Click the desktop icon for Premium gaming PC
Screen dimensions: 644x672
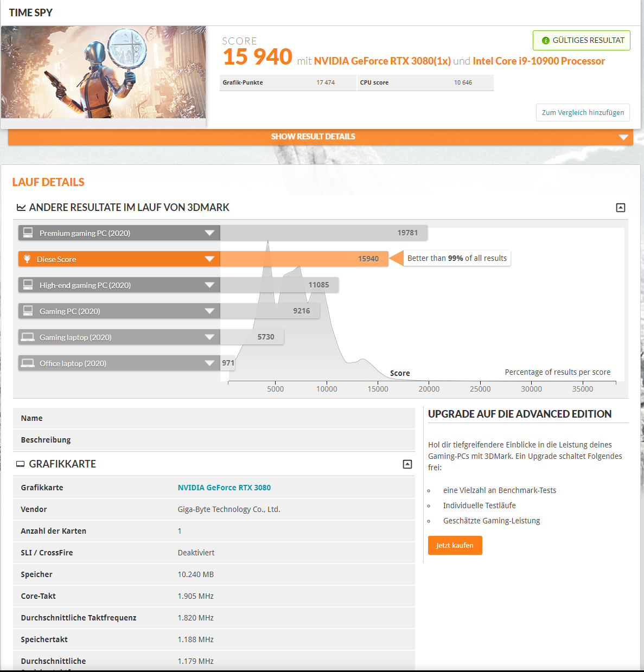point(28,233)
